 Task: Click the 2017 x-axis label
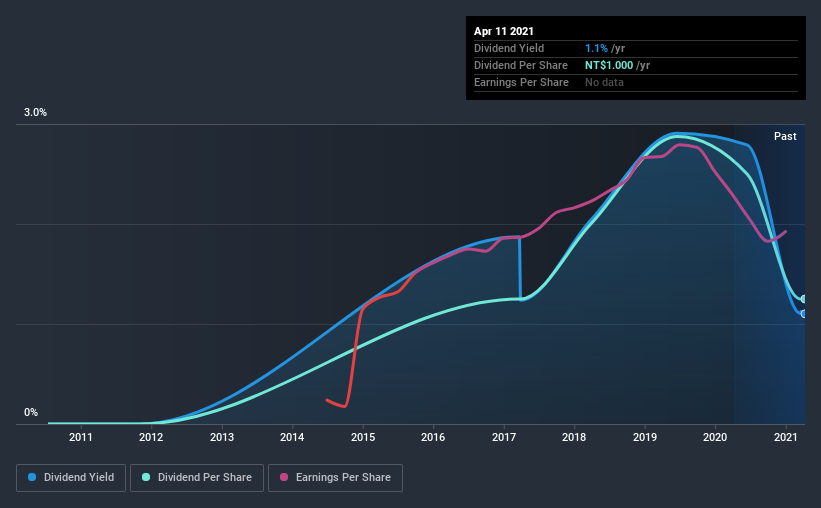click(504, 437)
